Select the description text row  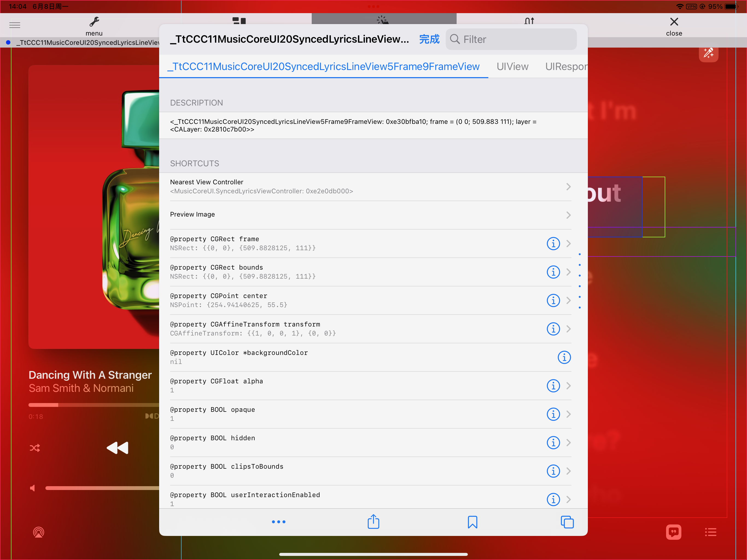click(x=373, y=125)
